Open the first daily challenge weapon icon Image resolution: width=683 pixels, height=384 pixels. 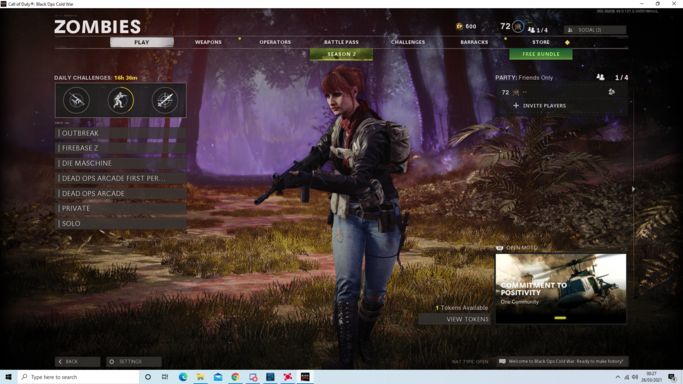77,100
